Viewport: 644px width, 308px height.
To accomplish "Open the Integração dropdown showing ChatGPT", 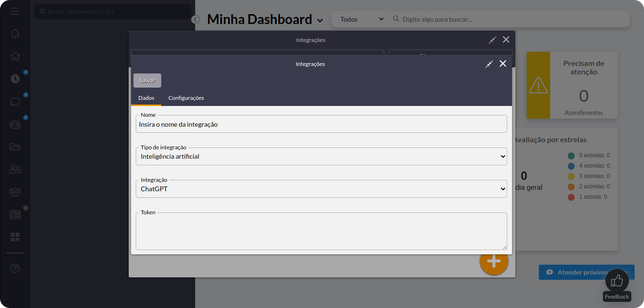I will (x=322, y=189).
